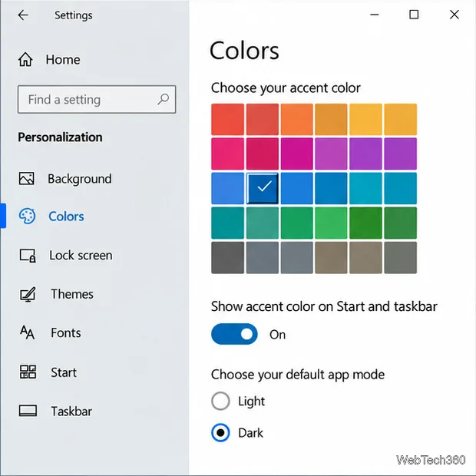
Task: Click the checked navy blue swatch
Action: pos(263,188)
